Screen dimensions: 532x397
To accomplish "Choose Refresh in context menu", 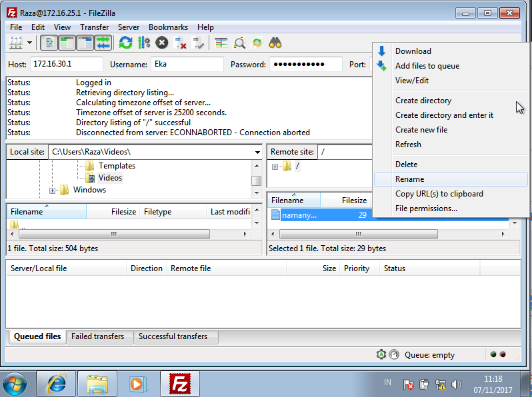I will click(x=451, y=144).
